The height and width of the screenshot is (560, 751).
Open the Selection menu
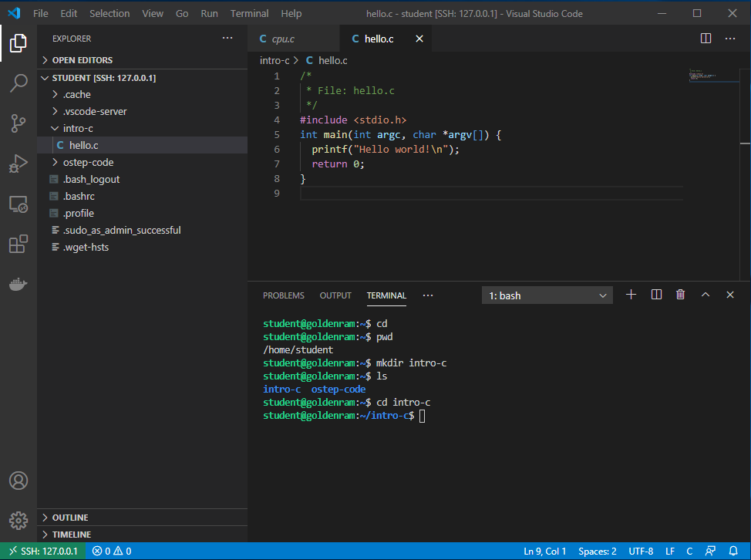109,13
